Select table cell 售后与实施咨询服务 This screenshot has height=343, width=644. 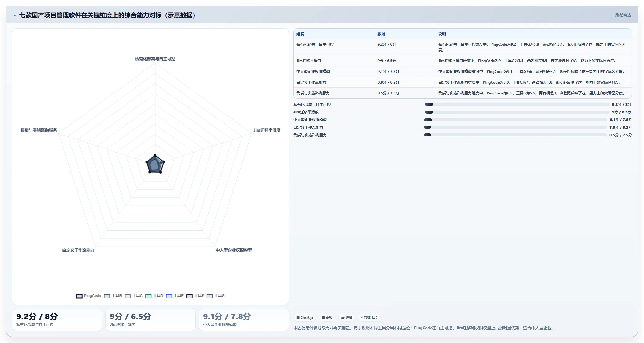tap(313, 93)
